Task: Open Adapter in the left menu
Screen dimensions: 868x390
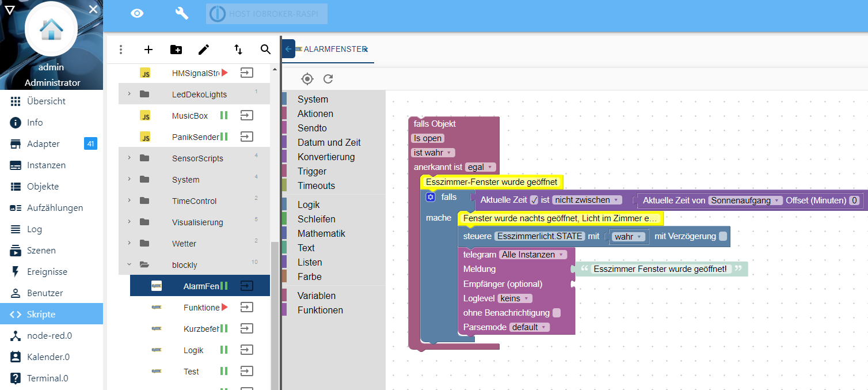Action: [43, 144]
